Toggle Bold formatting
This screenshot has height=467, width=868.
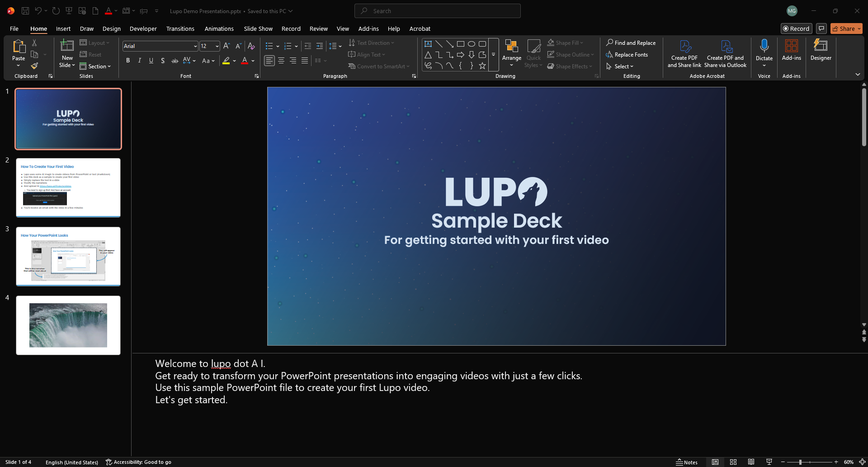click(128, 60)
